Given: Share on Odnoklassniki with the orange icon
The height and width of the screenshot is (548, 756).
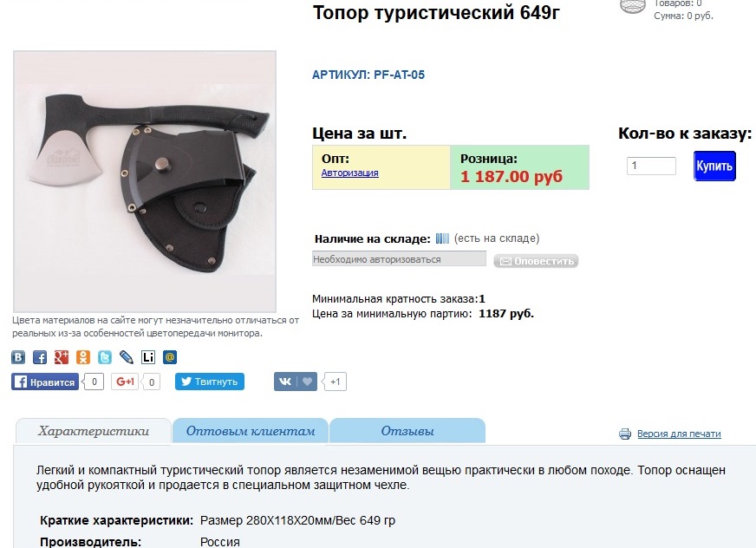Looking at the screenshot, I should [x=83, y=357].
